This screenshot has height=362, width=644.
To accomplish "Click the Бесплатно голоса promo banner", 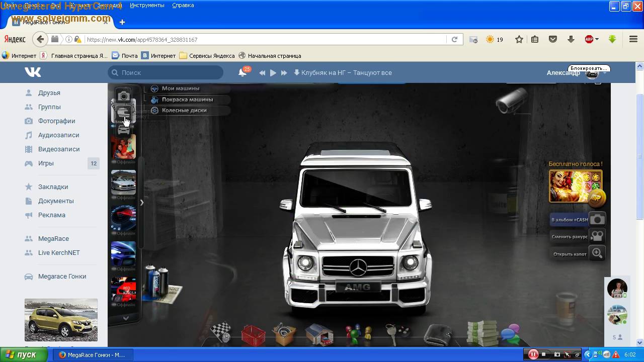I will coord(576,186).
